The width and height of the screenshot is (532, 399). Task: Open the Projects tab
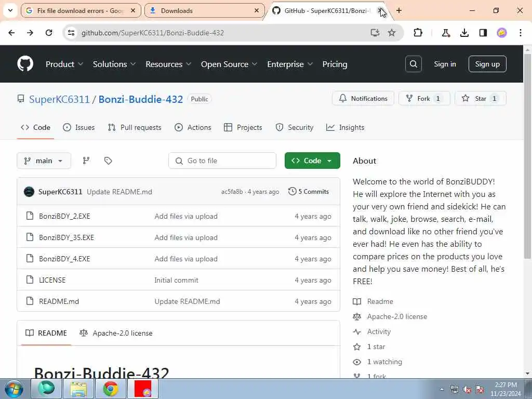pyautogui.click(x=243, y=128)
